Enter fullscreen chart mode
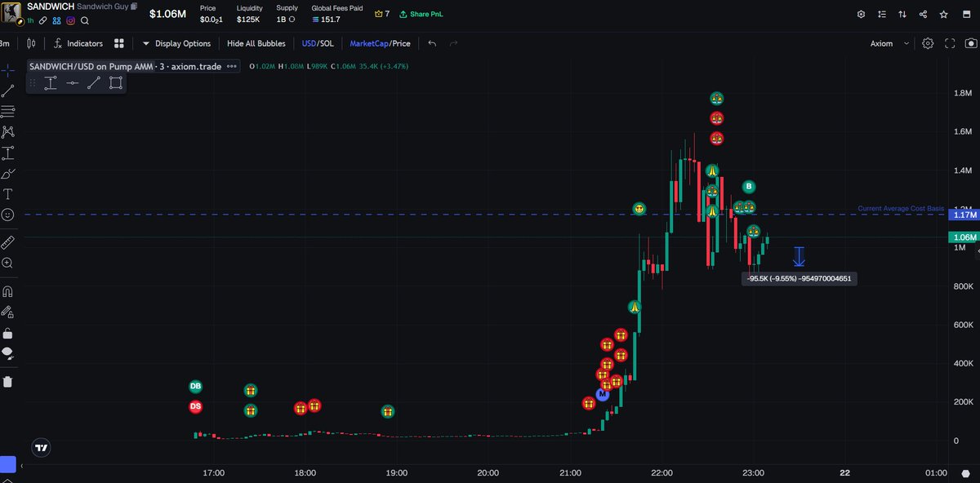 click(949, 43)
